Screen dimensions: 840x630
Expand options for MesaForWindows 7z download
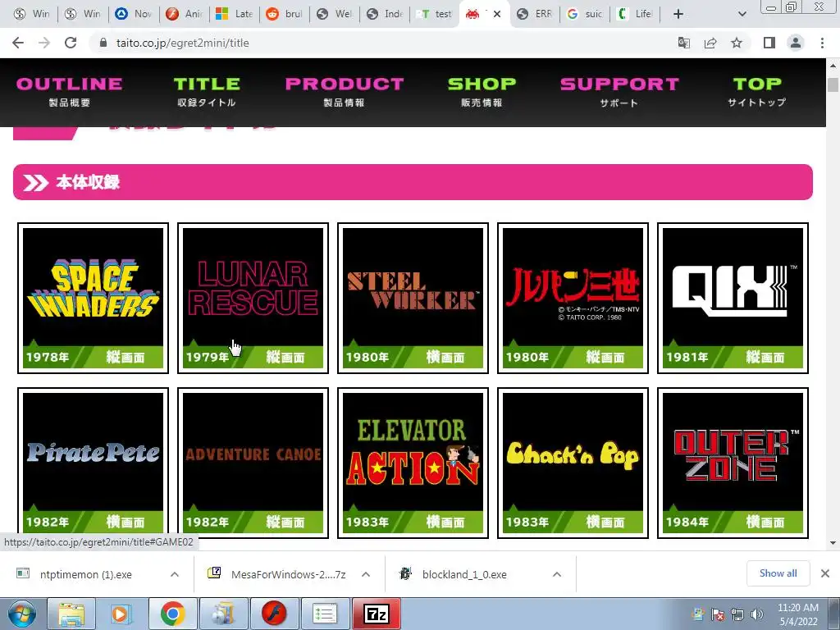pyautogui.click(x=366, y=574)
